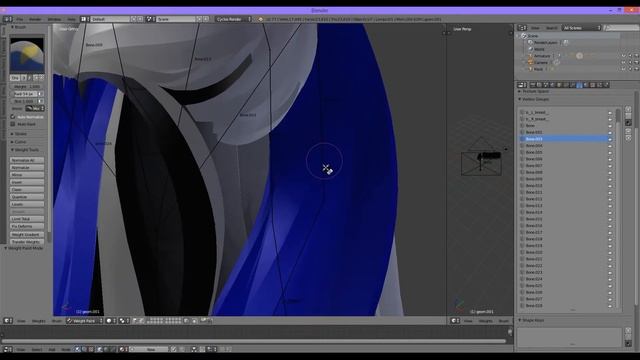Viewport: 640px width, 360px height.
Task: Select the active object data properties tab icon
Action: (579, 85)
